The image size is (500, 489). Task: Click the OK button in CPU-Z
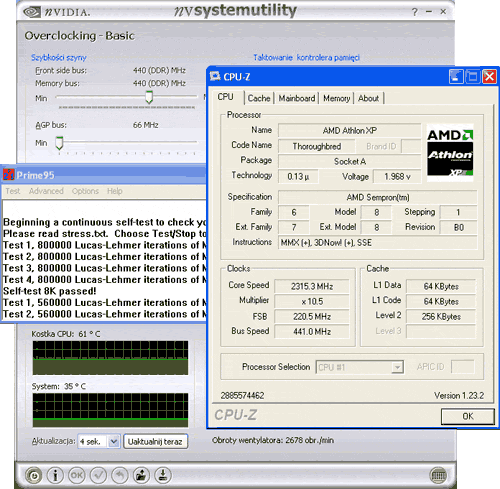tap(468, 416)
